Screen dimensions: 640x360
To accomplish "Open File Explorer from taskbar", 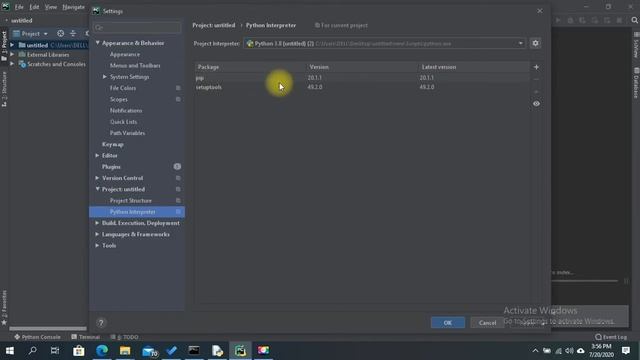I will click(125, 351).
